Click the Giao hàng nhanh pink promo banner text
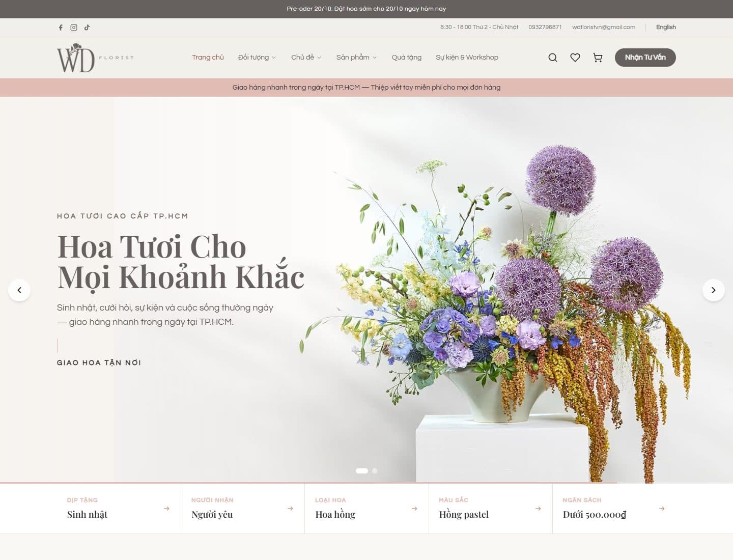This screenshot has width=733, height=560. point(366,88)
